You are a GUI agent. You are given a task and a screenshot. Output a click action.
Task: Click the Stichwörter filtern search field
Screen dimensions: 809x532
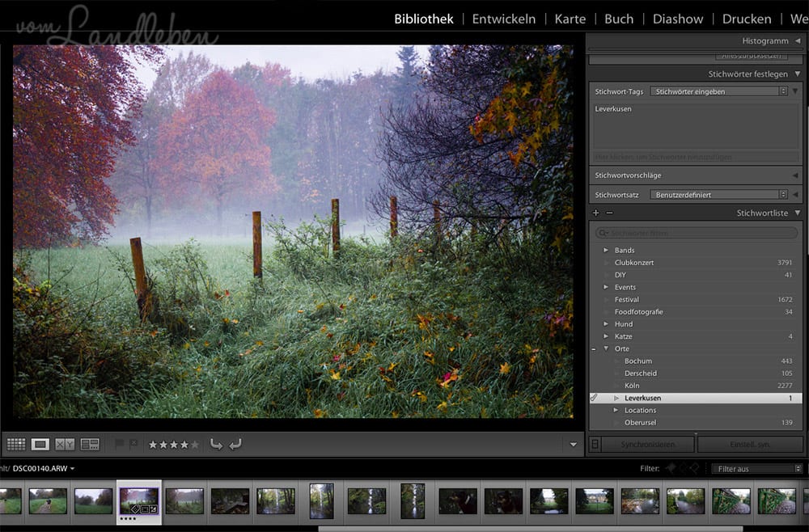click(x=697, y=233)
